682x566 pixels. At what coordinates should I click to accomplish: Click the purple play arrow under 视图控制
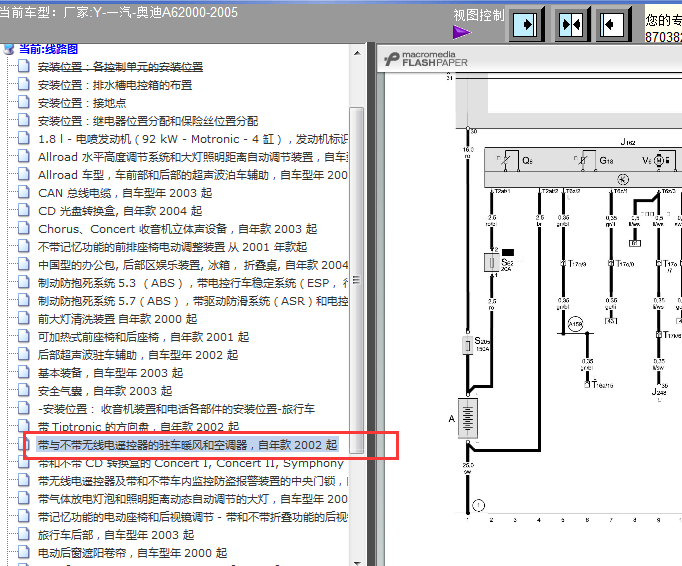click(x=461, y=32)
